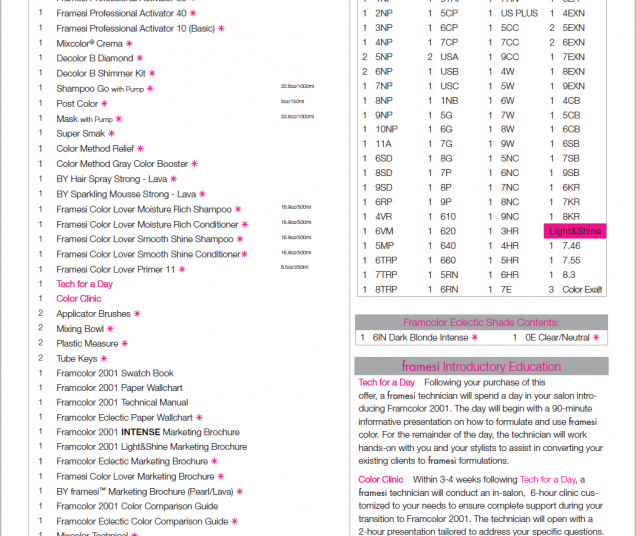636x536 pixels.
Task: Select the asterisk after Super Smak
Action: click(x=112, y=134)
